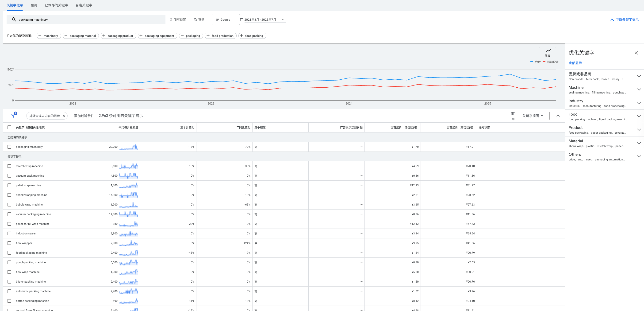Viewport: 644px width, 311px height.
Task: Select the Google search network button
Action: pyautogui.click(x=226, y=19)
